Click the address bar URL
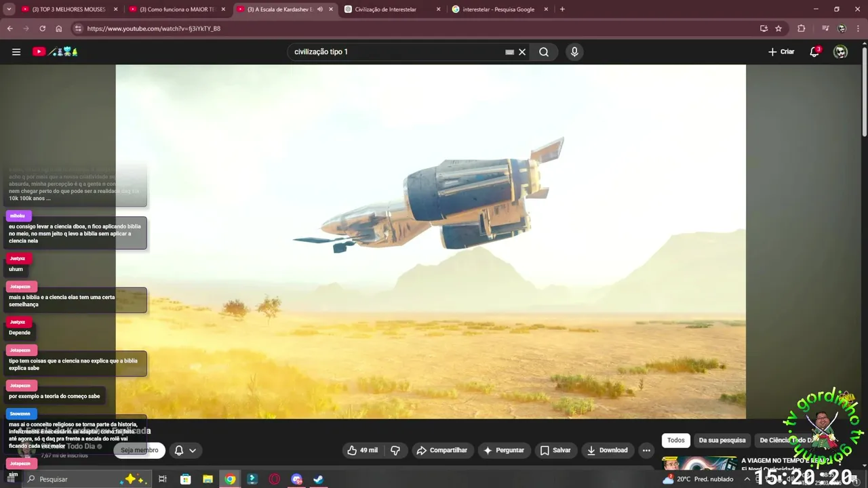Screen dimensions: 868x488 [x=154, y=28]
